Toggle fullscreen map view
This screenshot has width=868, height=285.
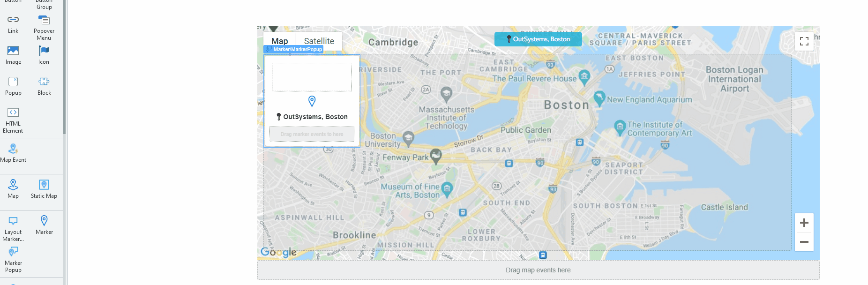point(804,41)
